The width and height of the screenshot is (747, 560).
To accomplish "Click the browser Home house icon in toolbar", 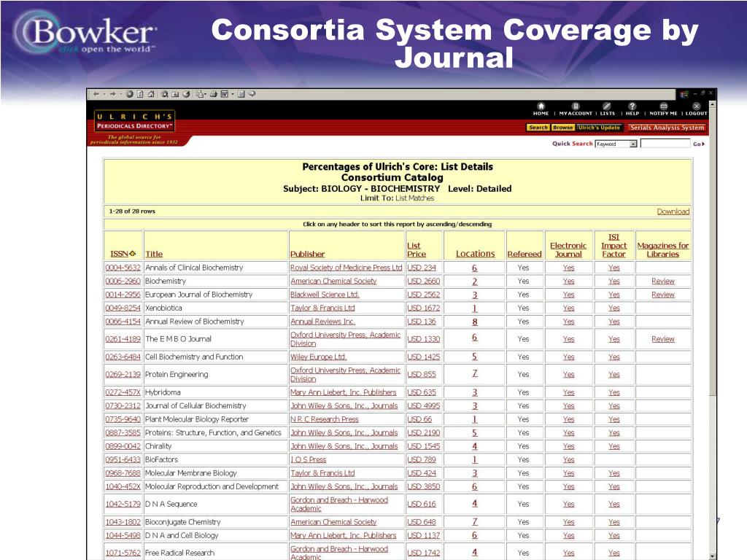I will click(x=151, y=94).
